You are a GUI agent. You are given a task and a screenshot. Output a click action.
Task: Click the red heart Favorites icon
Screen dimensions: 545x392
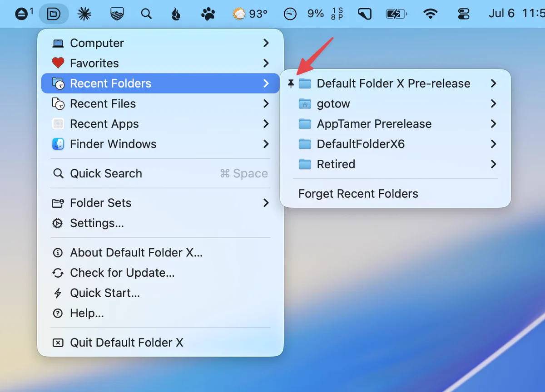tap(58, 63)
